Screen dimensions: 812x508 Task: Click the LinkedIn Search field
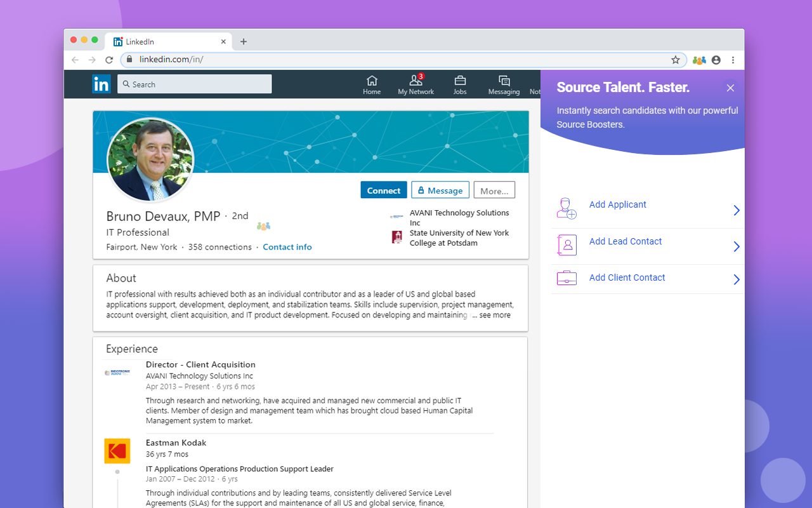coord(195,84)
